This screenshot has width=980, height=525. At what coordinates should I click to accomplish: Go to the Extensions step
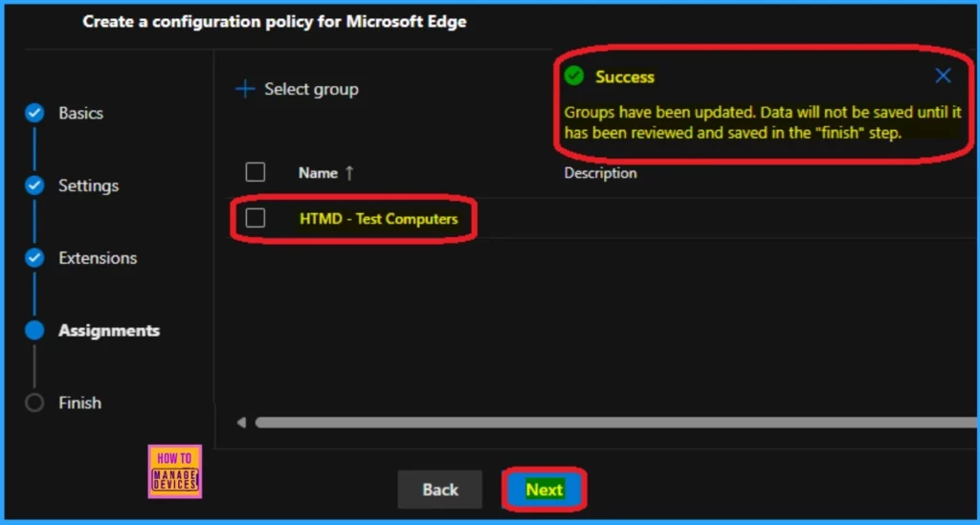tap(98, 258)
